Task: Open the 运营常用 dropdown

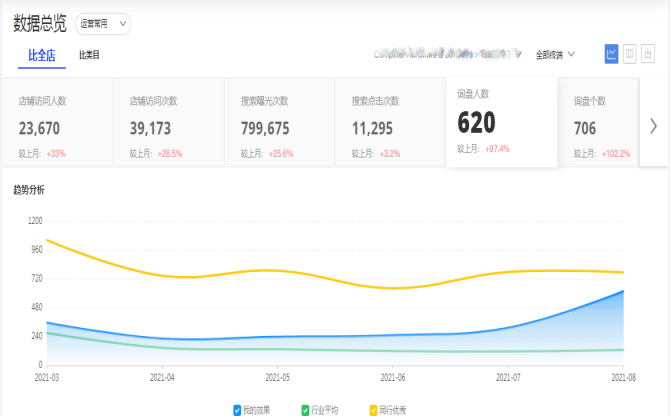Action: coord(103,24)
